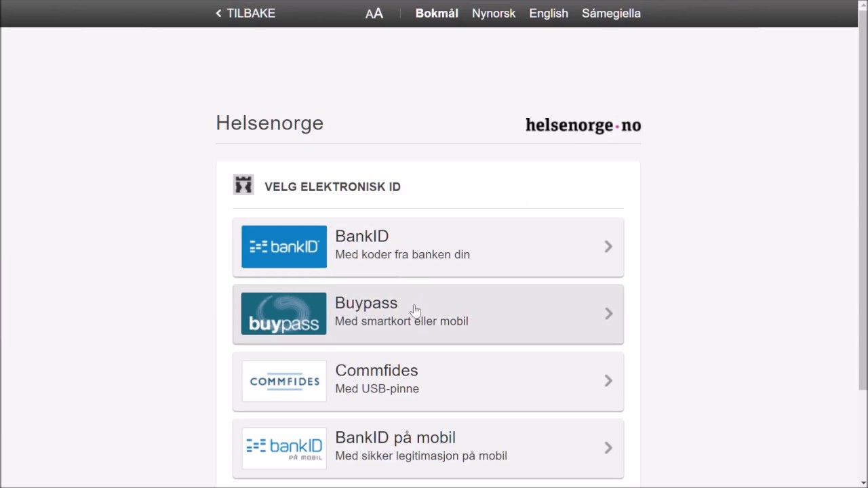Click the BankID logo icon
Image resolution: width=868 pixels, height=488 pixels.
point(283,247)
